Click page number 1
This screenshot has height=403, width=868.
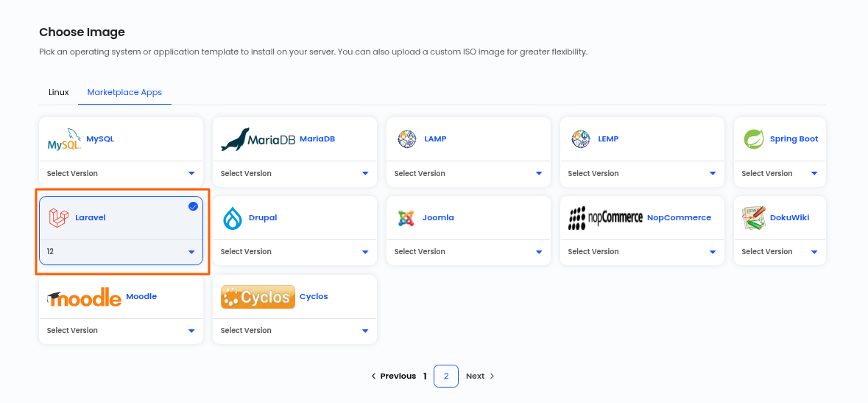pos(425,376)
